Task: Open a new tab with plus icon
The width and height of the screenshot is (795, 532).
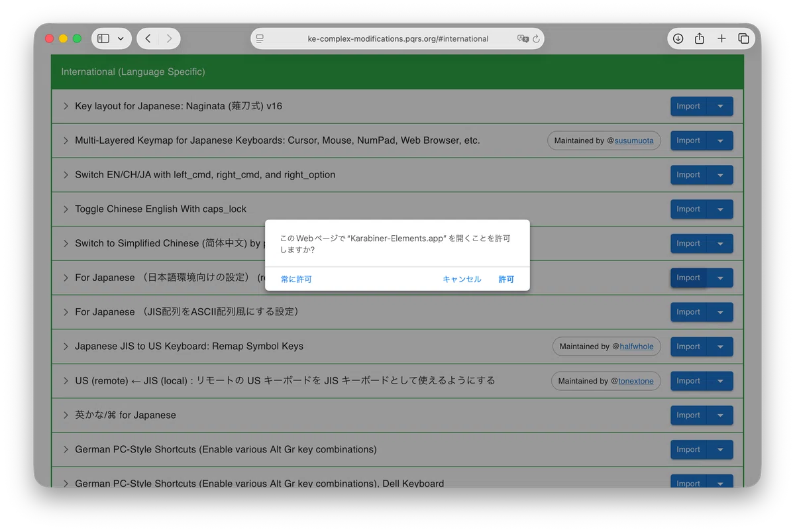Action: click(x=721, y=38)
